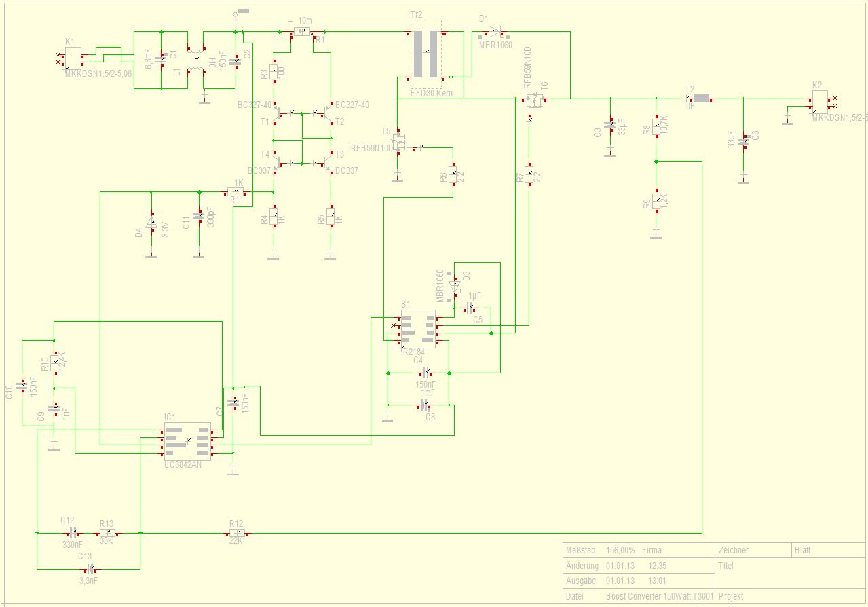Select capacitor C5 labeled 1µF

469,308
